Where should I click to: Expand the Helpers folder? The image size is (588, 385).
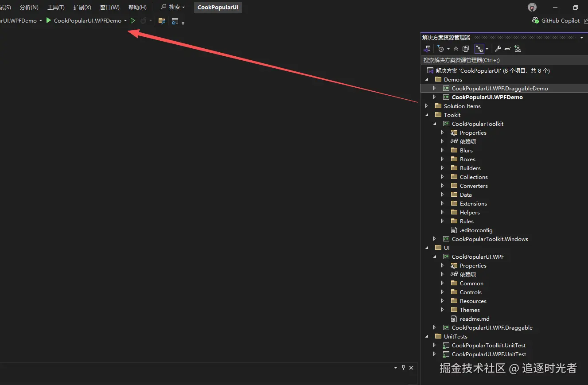click(442, 213)
